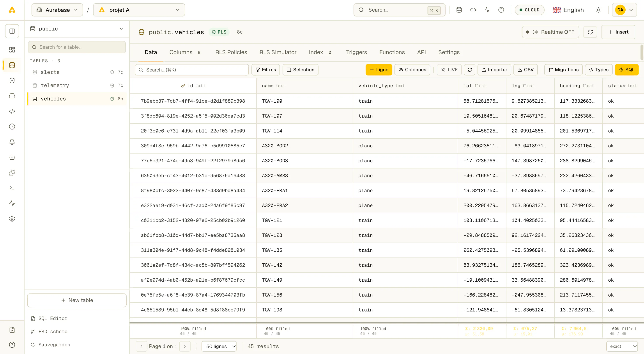
Task: Open the clock history icon in the sidebar
Action: click(x=12, y=126)
